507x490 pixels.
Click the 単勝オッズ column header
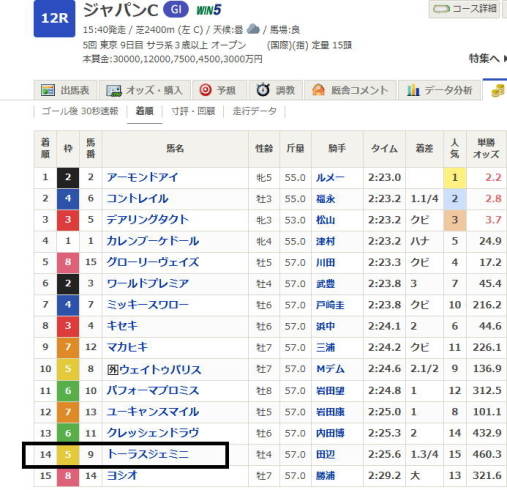tap(486, 149)
